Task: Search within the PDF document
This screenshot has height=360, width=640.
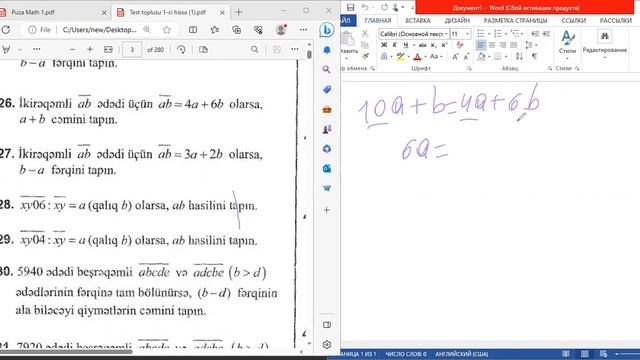Action: [254, 49]
